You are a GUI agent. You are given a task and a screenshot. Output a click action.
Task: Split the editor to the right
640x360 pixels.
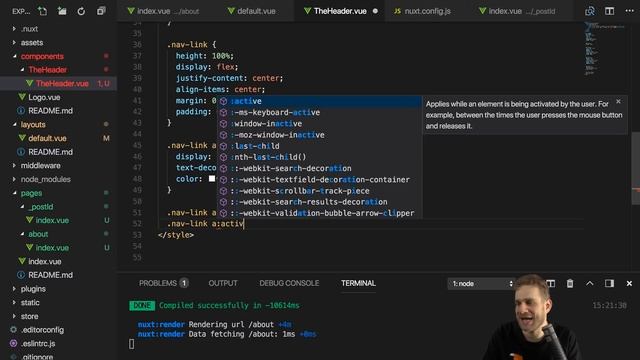[x=609, y=11]
